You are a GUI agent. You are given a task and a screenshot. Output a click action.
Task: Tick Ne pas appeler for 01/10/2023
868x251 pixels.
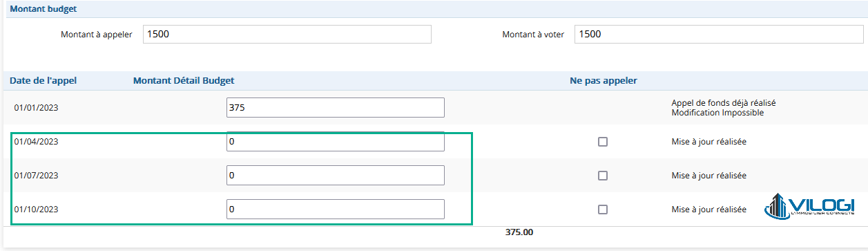tap(603, 210)
